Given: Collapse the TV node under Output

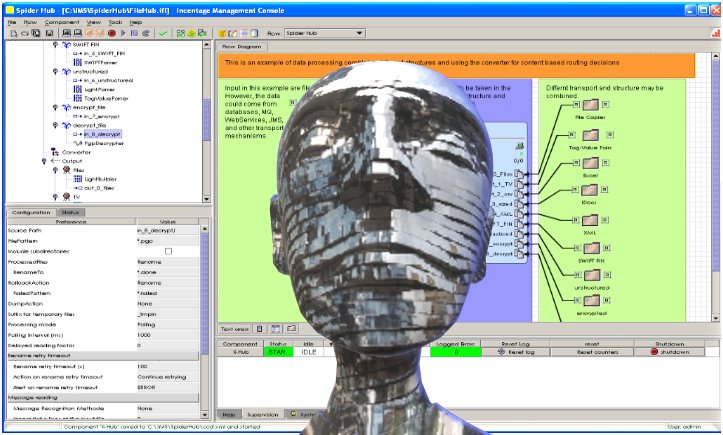Looking at the screenshot, I should pos(55,197).
